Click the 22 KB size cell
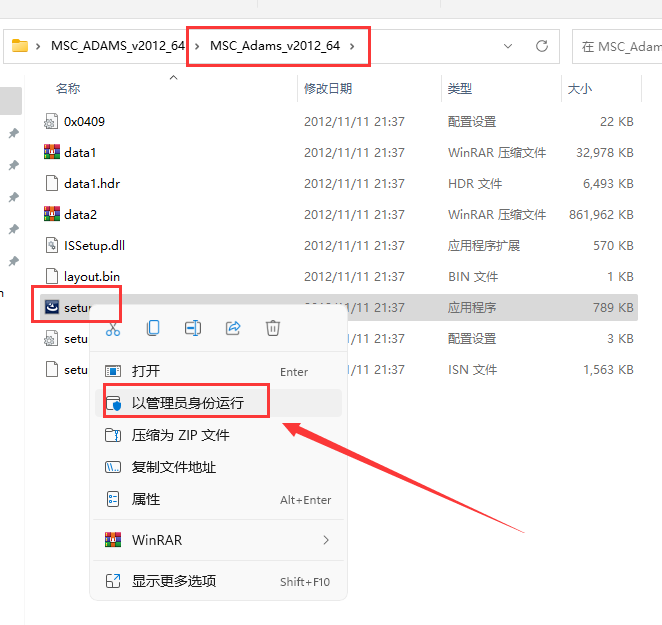The width and height of the screenshot is (662, 625). (617, 122)
